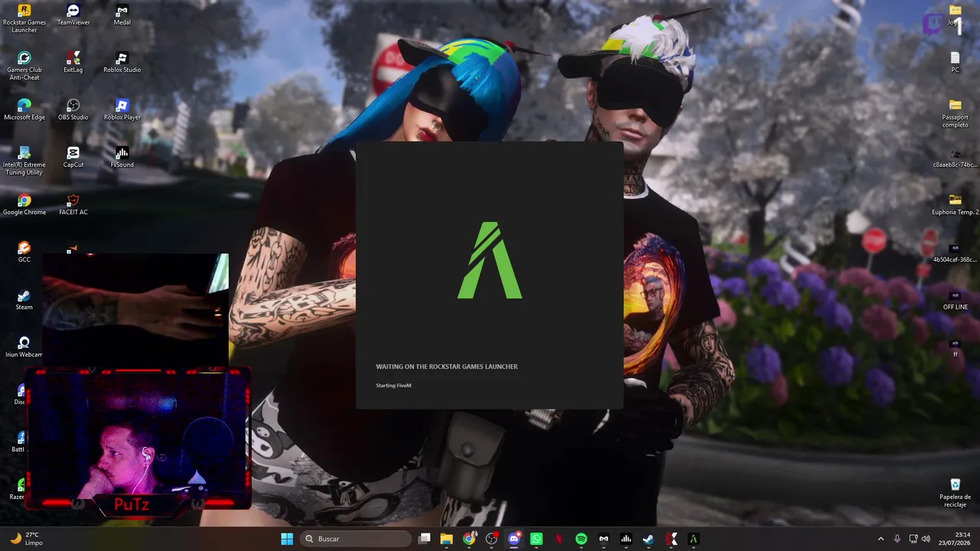The width and height of the screenshot is (980, 551).
Task: Open WhatsApp from the taskbar
Action: click(536, 539)
